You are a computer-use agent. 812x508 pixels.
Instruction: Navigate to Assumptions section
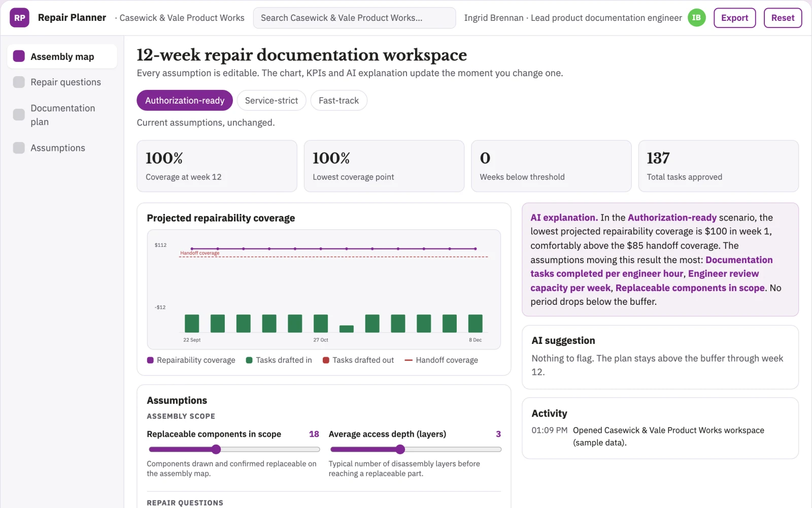62,148
